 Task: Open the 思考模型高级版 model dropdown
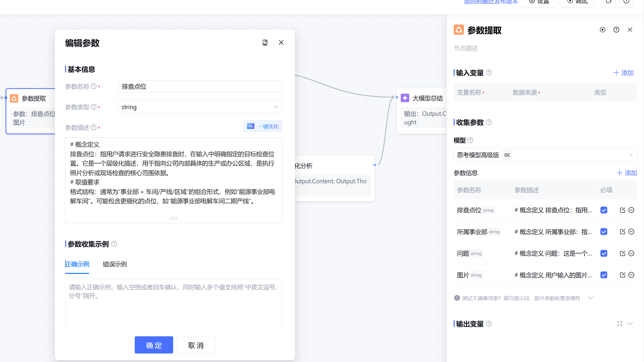(545, 155)
